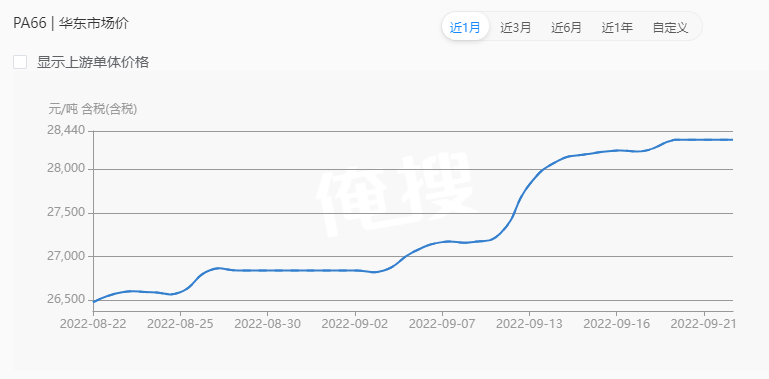Image resolution: width=769 pixels, height=379 pixels.
Task: Click the 27,500 y-axis value label
Action: [x=66, y=213]
